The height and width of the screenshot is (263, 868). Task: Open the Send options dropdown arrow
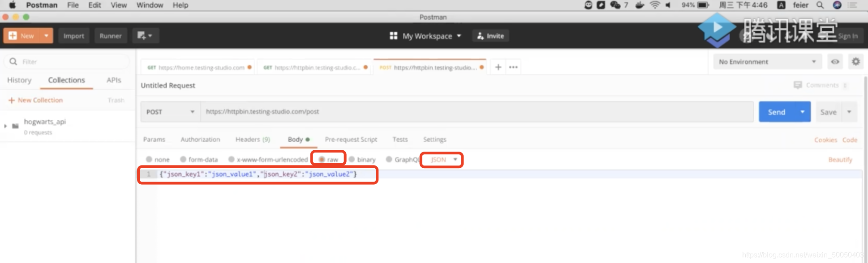click(x=803, y=112)
